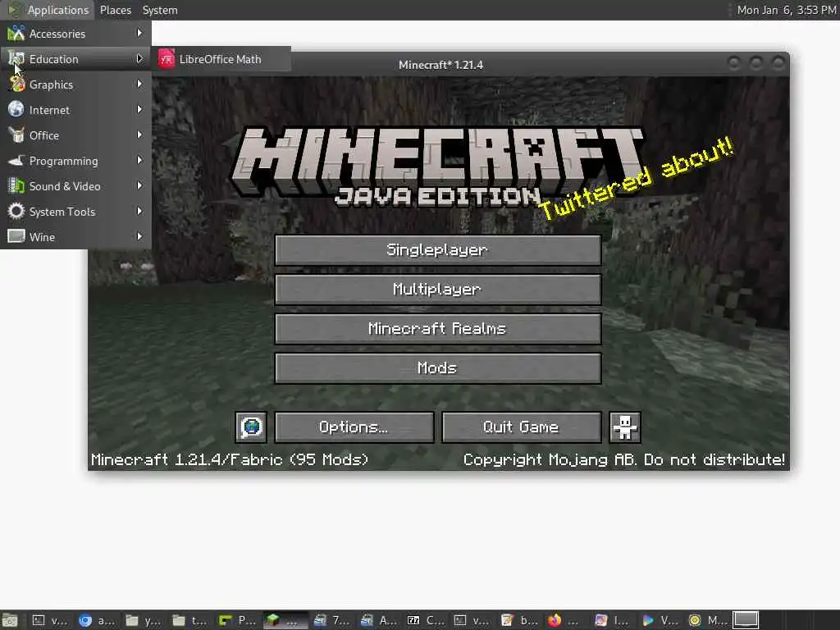Viewport: 840px width, 630px height.
Task: Select the Graphics category in Applications menu
Action: tap(75, 84)
